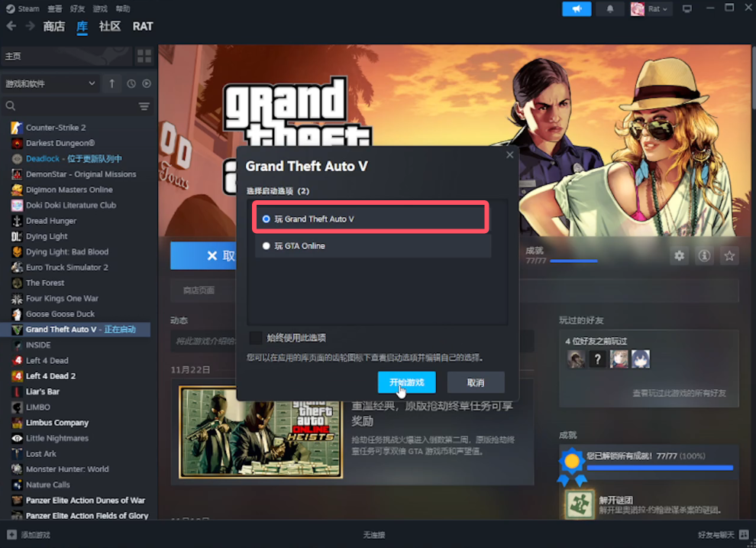Viewport: 756px width, 548px height.
Task: Click the library search magnifier icon
Action: [11, 106]
